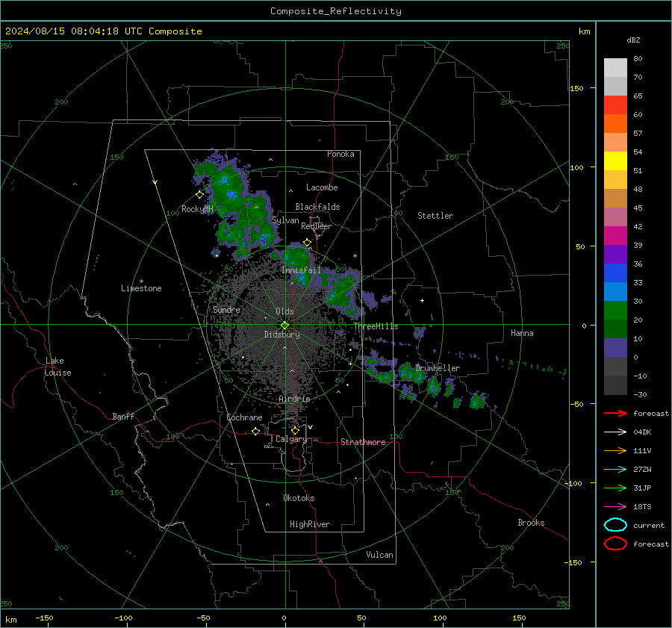The height and width of the screenshot is (628, 672).
Task: Click the magenta 18TS arrow in legend
Action: click(x=615, y=507)
